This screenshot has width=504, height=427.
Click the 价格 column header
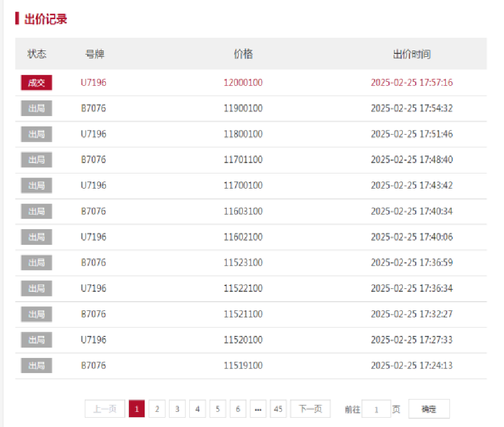click(x=243, y=55)
